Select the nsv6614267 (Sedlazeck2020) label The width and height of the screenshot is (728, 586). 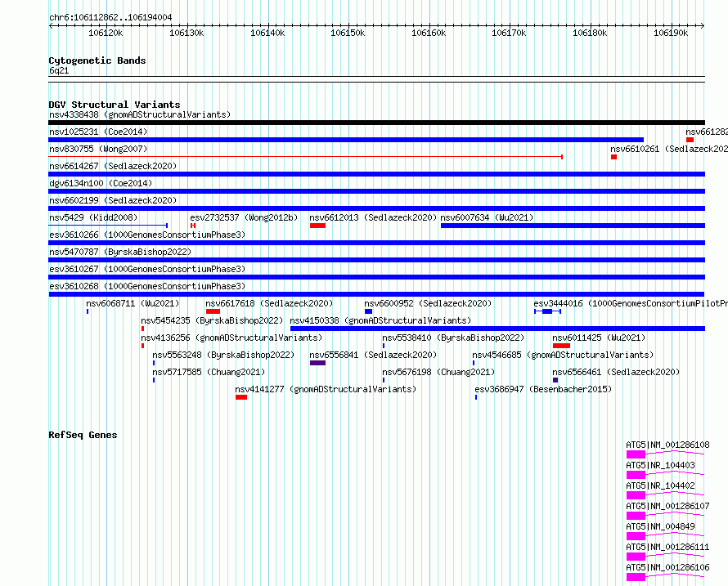[x=113, y=166]
